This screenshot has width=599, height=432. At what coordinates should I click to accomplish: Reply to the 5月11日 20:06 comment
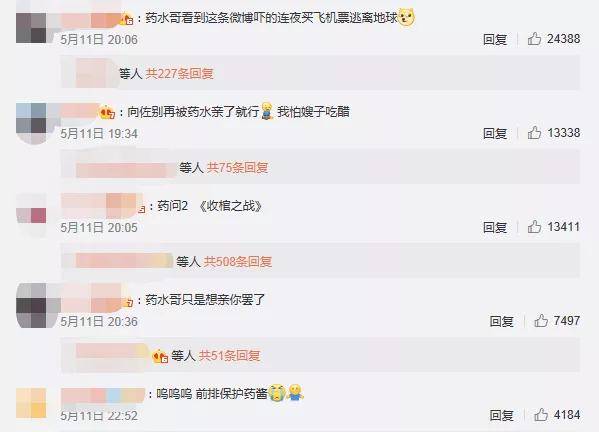[x=495, y=39]
